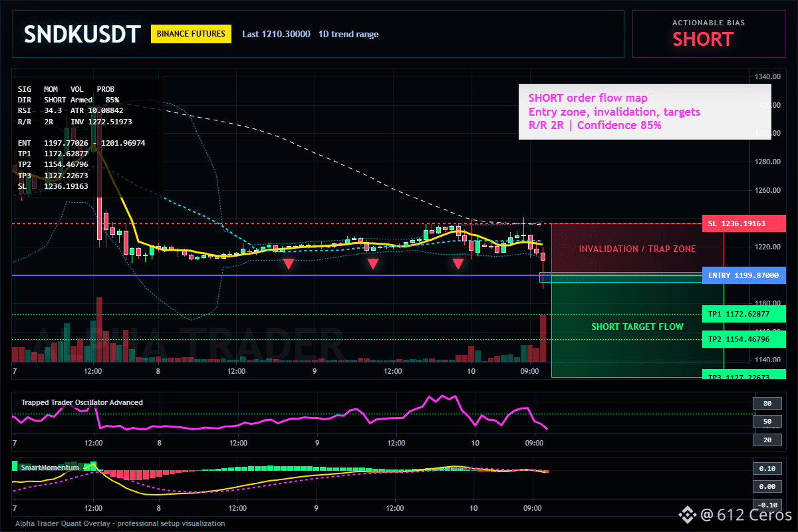Click the oscillator scale value 50
798x532 pixels.
click(767, 422)
